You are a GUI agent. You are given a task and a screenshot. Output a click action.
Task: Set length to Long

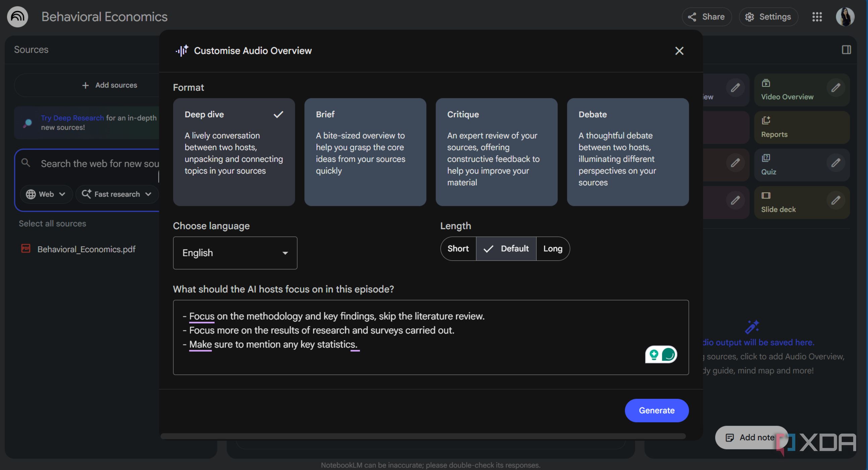553,248
